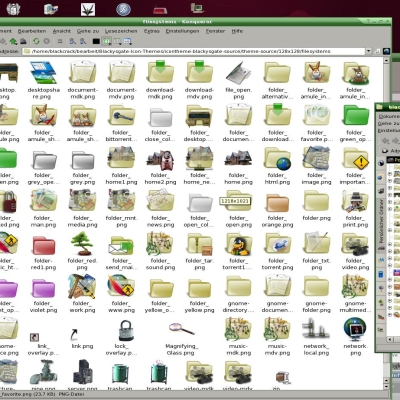This screenshot has height=400, width=400.
Task: Select the folder-red1.png red folder
Action: (x=44, y=245)
